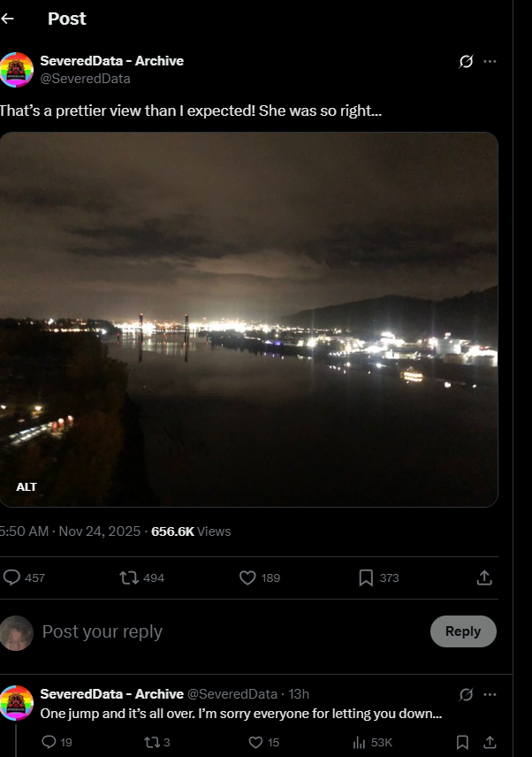Screen dimensions: 532x757
Task: Go back using the arrow beside Post
Action: pyautogui.click(x=8, y=19)
